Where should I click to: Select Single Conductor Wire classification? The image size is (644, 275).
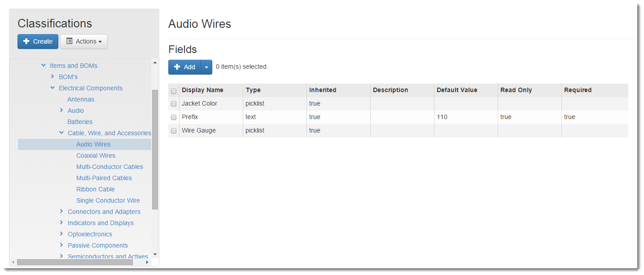click(x=108, y=200)
